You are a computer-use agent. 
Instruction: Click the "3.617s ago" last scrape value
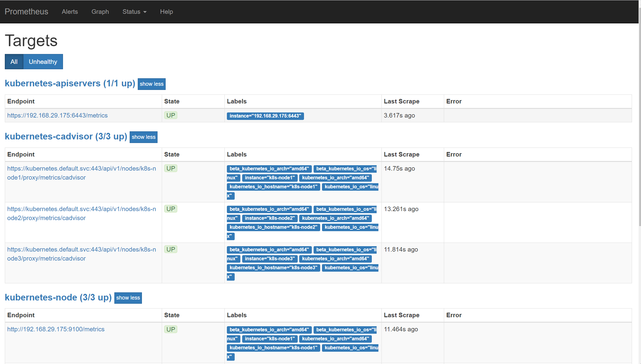(x=399, y=115)
